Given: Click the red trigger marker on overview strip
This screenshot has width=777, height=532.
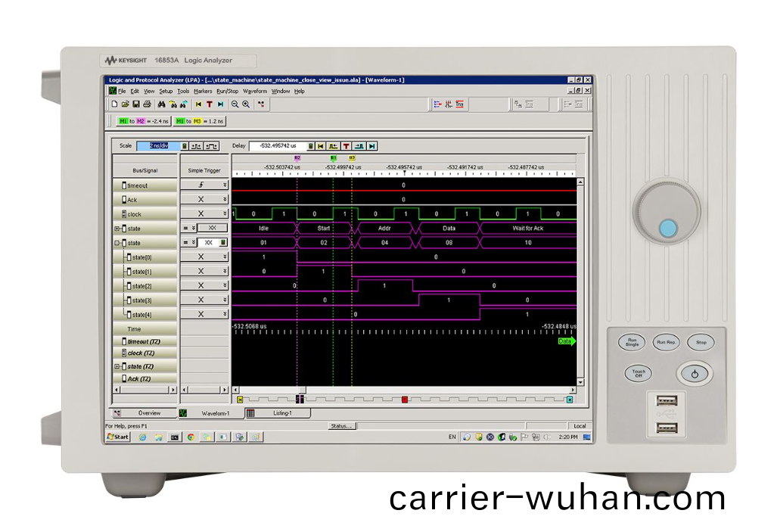Looking at the screenshot, I should [405, 399].
